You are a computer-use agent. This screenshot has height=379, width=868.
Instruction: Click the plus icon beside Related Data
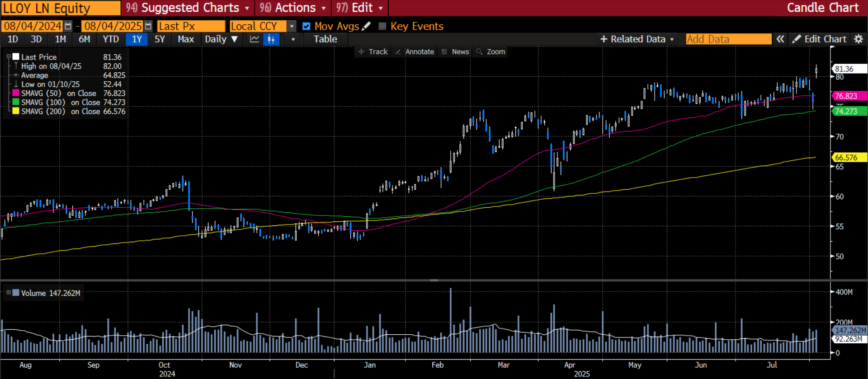604,39
